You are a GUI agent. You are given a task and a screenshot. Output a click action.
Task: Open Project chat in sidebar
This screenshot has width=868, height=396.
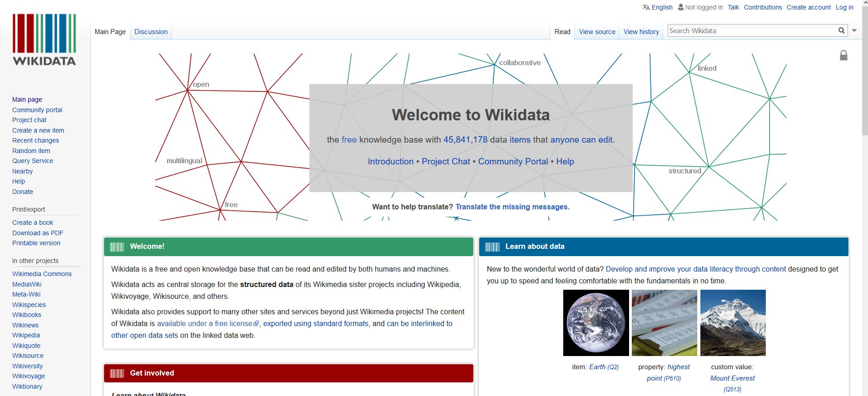29,120
